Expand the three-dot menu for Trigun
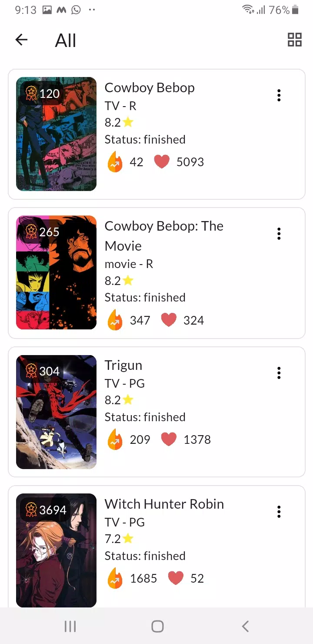Screen dimensions: 313x644 coord(279,372)
